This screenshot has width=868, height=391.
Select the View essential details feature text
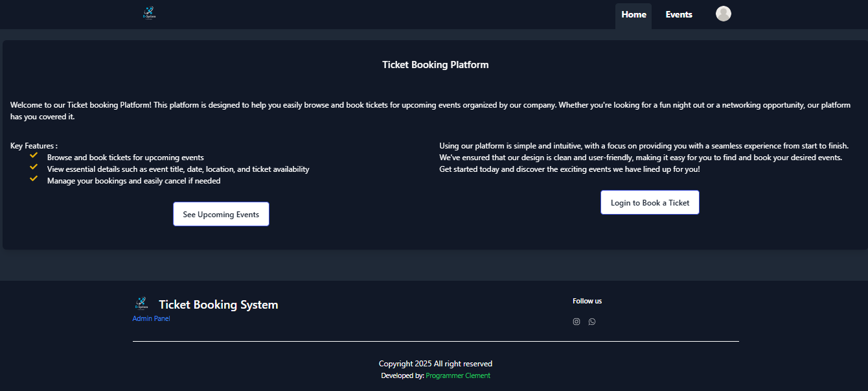click(178, 169)
